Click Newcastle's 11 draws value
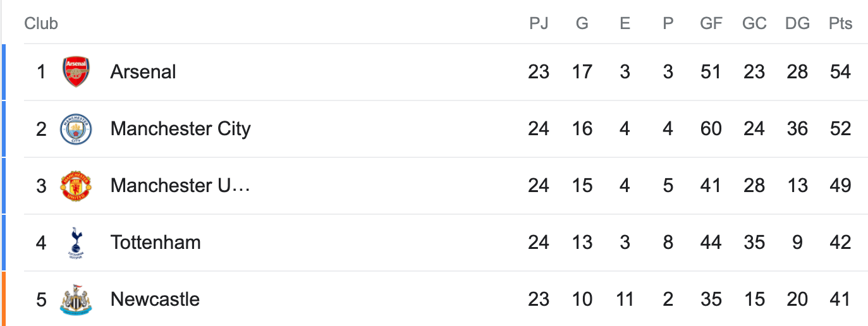The width and height of the screenshot is (868, 326). [x=625, y=299]
